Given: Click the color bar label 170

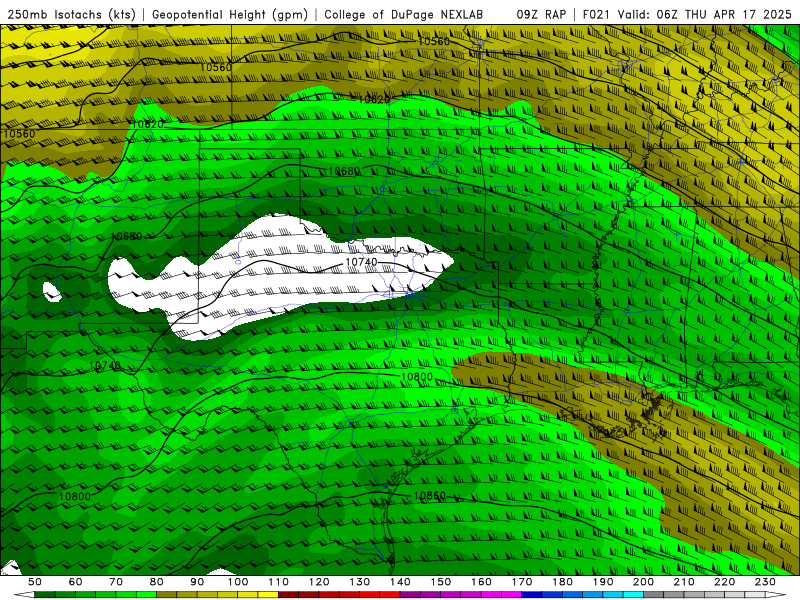Looking at the screenshot, I should pos(522,582).
